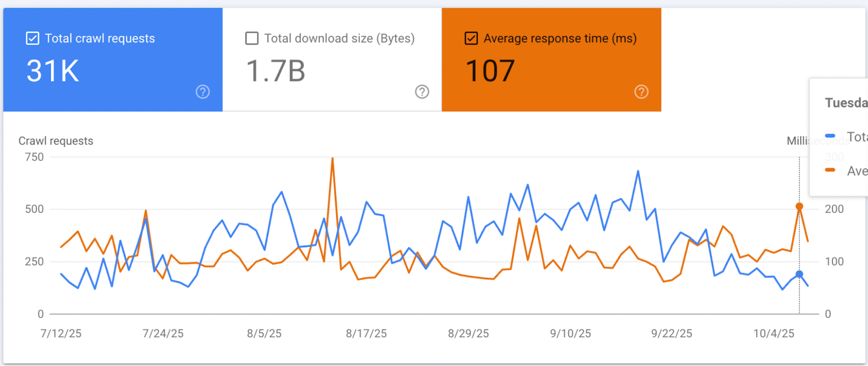
Task: Select the Average response time (ms) label text
Action: click(560, 38)
